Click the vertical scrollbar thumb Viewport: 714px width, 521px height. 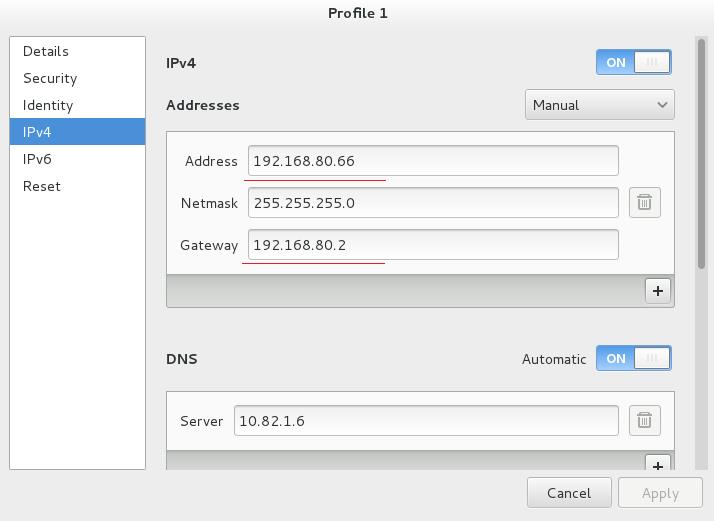tap(701, 153)
